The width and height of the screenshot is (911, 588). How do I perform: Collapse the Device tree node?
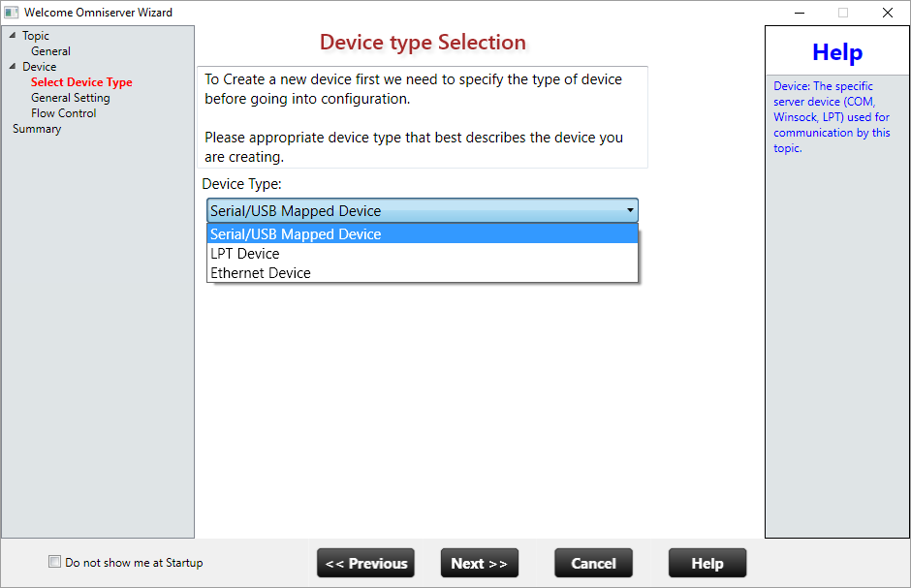tap(13, 67)
